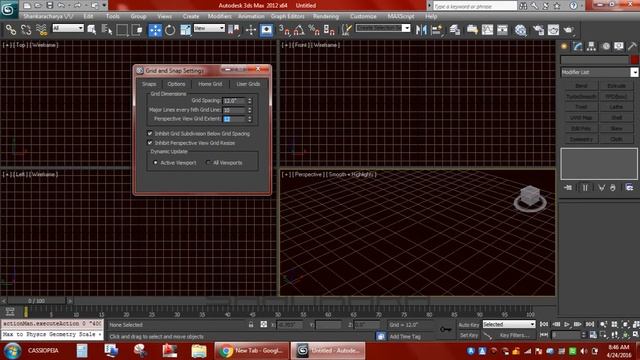Open the Rendering menu
The width and height of the screenshot is (640, 360).
[326, 16]
